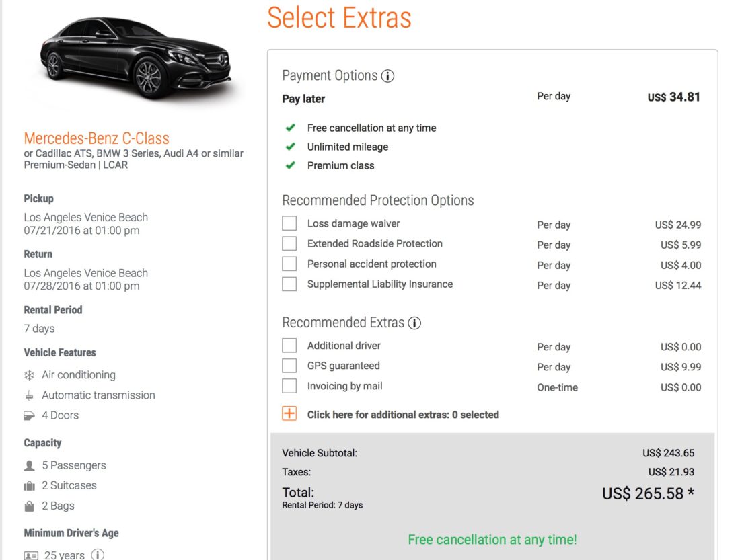The height and width of the screenshot is (560, 740).
Task: Click the 2 Suitcases luggage icon
Action: (30, 485)
